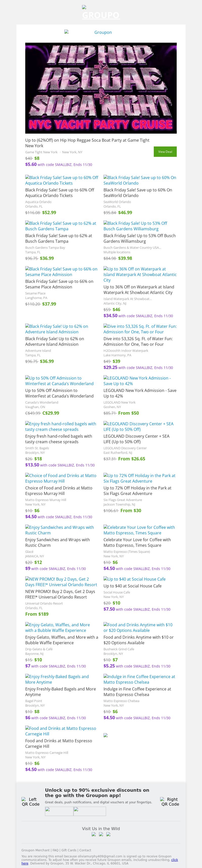Select the Busch Gardens Tampa deal link
This screenshot has width=202, height=868.
point(61,226)
